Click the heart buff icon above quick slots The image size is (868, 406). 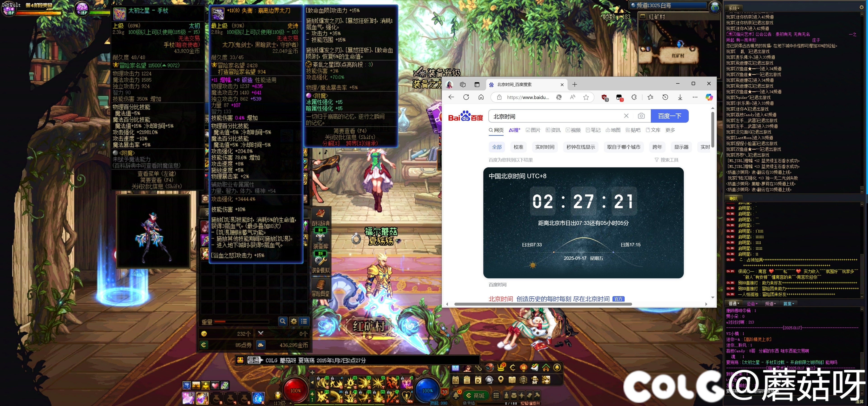click(215, 385)
